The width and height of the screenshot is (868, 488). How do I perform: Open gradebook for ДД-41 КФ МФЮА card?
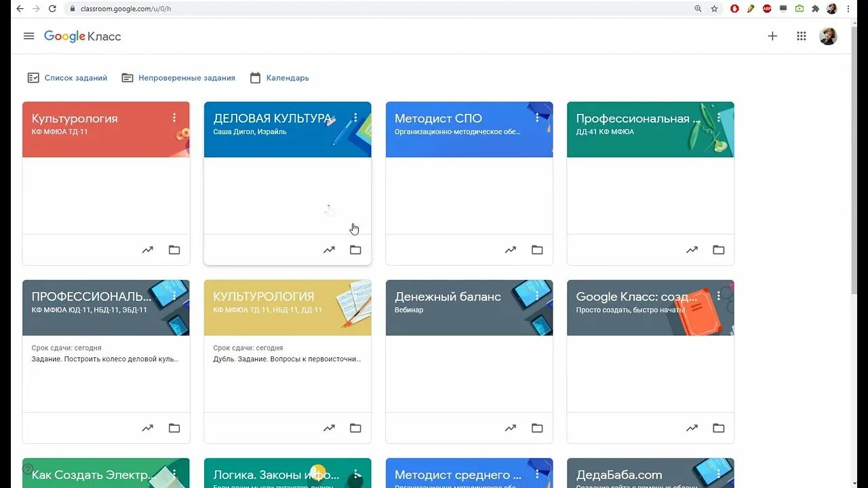[x=692, y=250]
